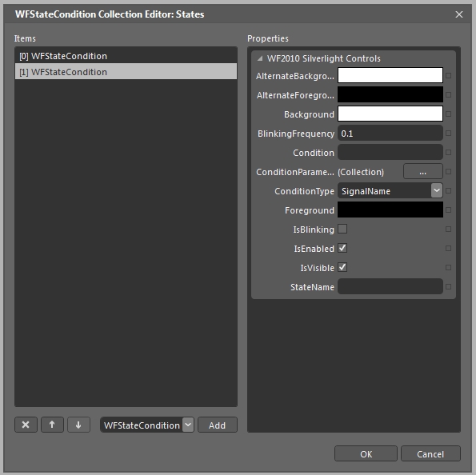This screenshot has width=476, height=475.
Task: Click the advanced marker beside ConditionParameters
Action: (448, 171)
